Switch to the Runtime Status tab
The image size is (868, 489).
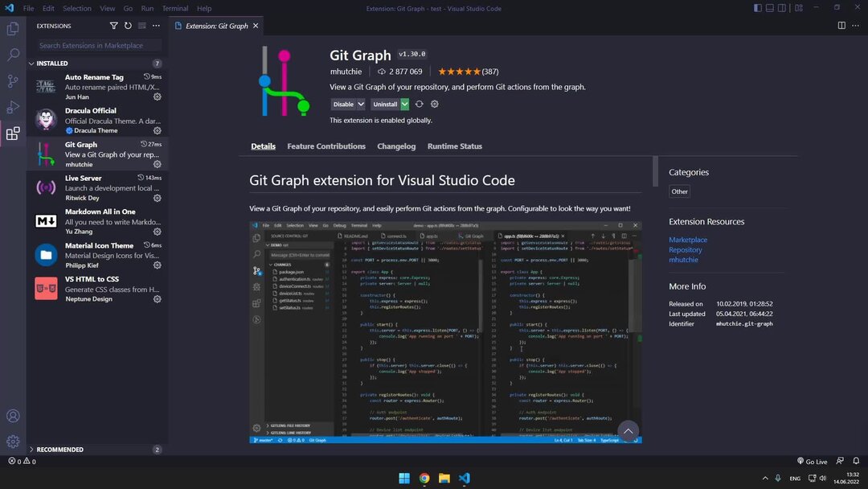tap(454, 146)
